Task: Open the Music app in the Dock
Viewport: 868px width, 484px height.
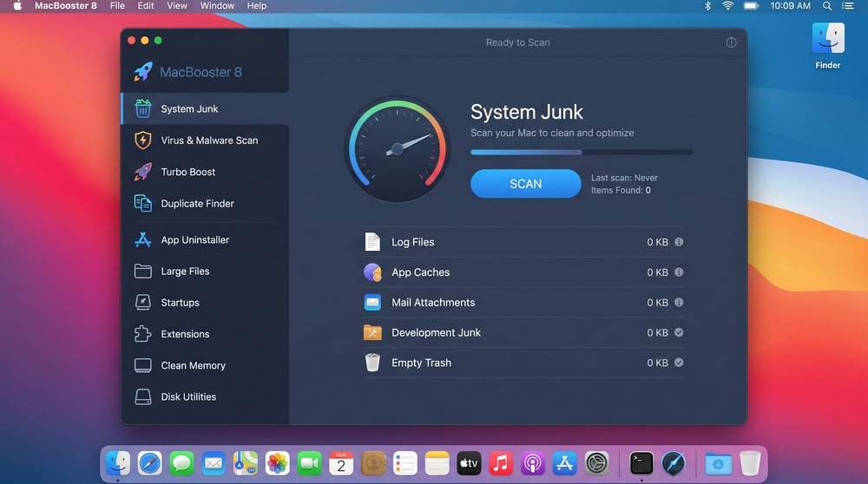Action: tap(501, 463)
